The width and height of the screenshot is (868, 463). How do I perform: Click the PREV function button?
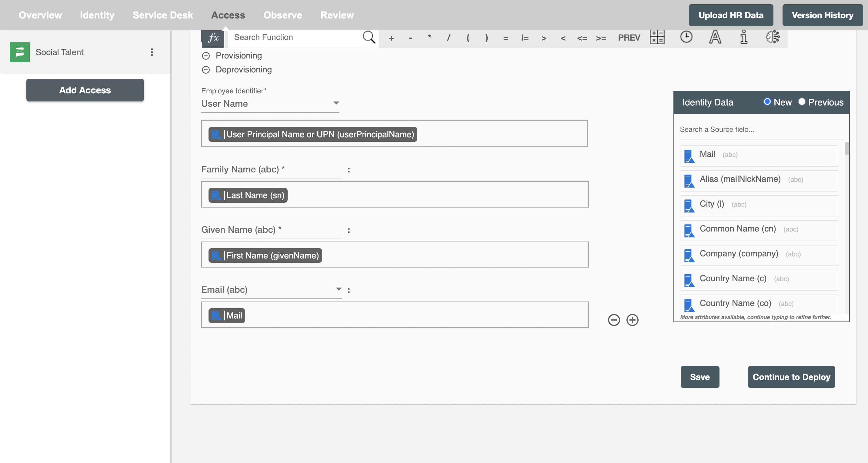[x=629, y=38]
